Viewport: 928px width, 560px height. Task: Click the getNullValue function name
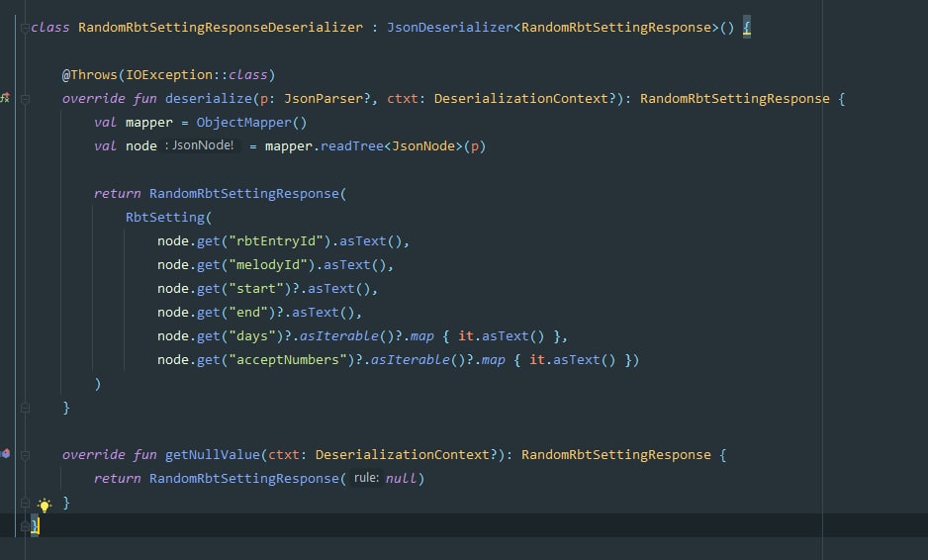click(213, 454)
